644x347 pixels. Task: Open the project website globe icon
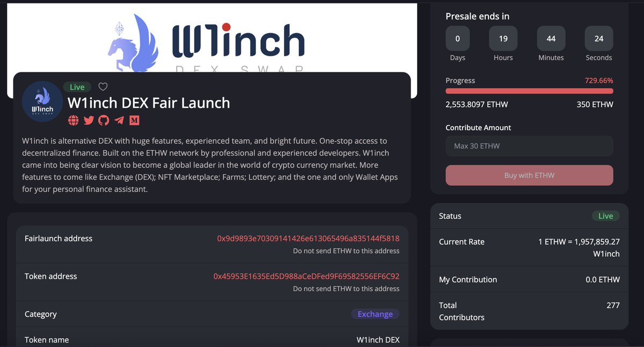point(74,121)
